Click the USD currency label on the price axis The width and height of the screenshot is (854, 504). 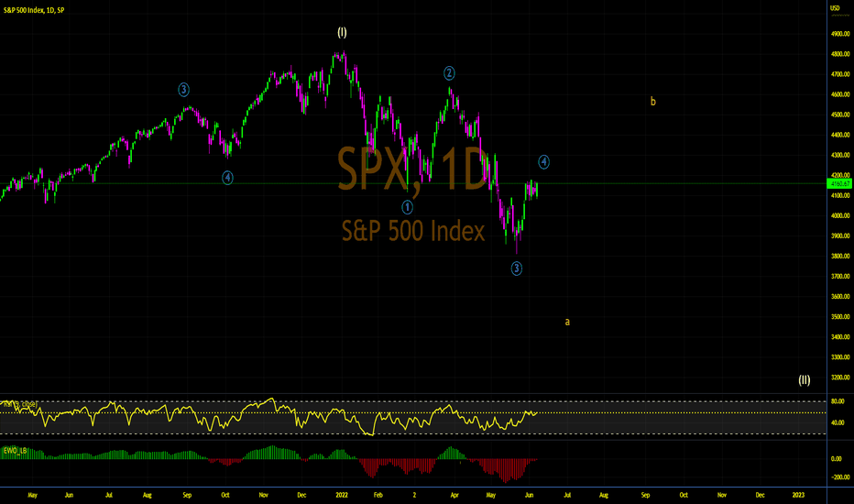pos(835,8)
